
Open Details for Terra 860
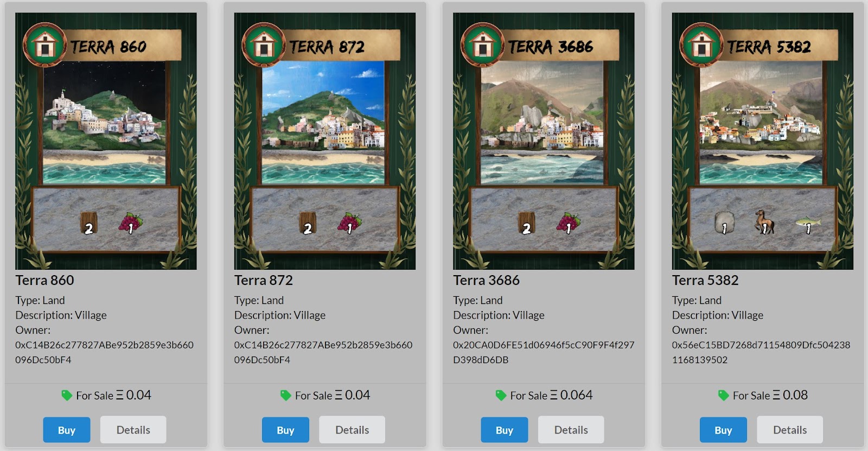pos(133,430)
